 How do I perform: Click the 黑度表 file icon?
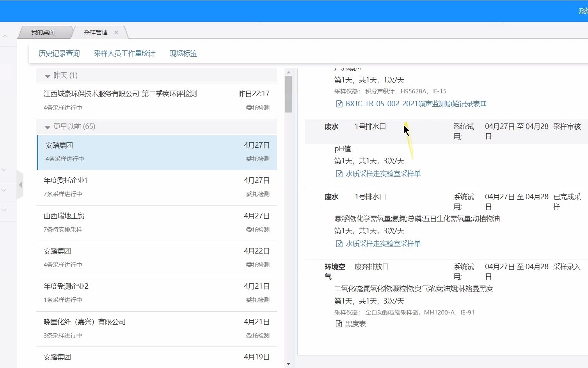point(339,324)
